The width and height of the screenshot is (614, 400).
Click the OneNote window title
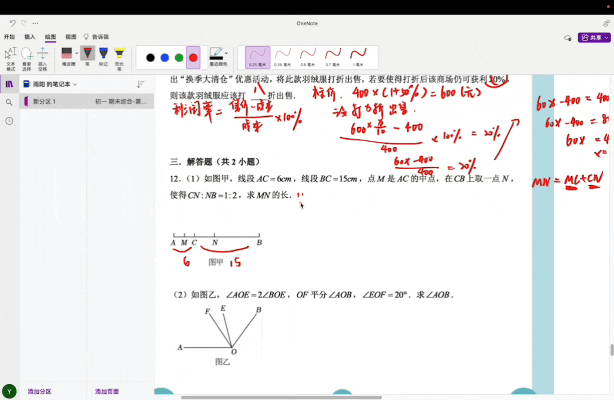pos(307,24)
